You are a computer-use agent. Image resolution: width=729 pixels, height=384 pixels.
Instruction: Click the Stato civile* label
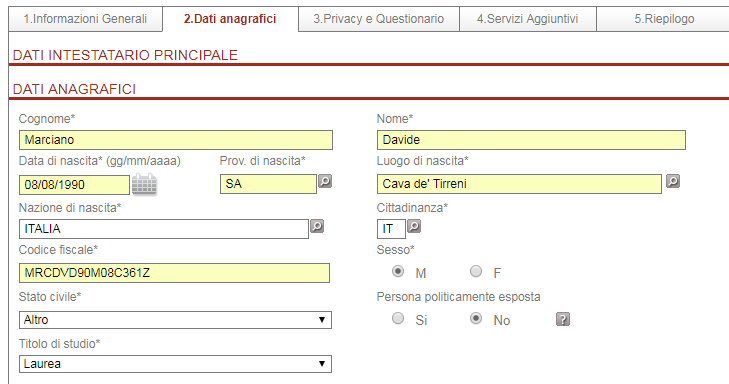50,297
